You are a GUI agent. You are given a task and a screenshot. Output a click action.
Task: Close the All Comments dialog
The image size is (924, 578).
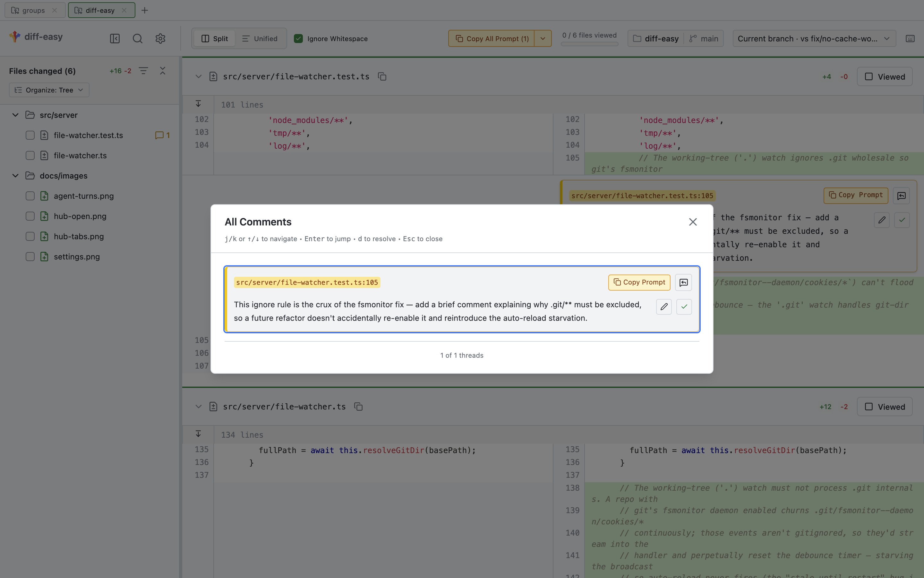tap(693, 222)
